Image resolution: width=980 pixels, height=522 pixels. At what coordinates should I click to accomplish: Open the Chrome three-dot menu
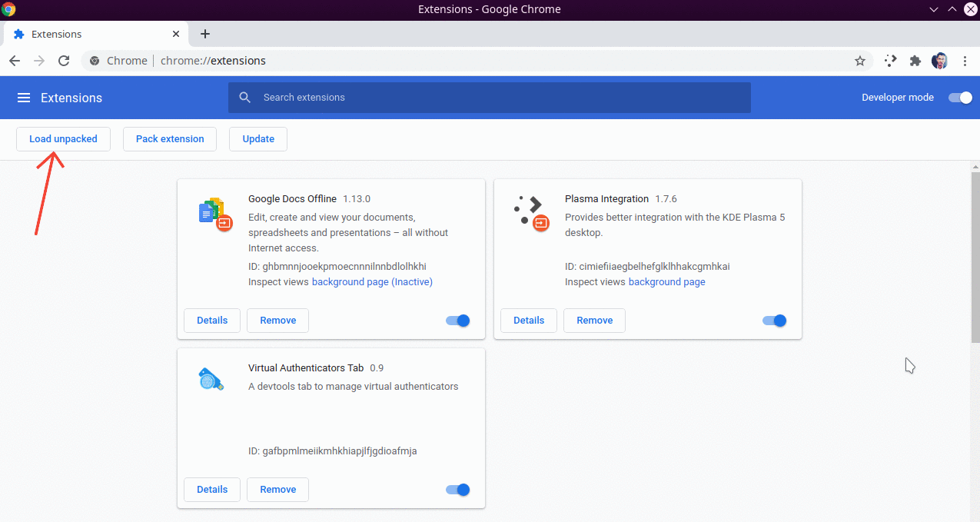(x=964, y=61)
